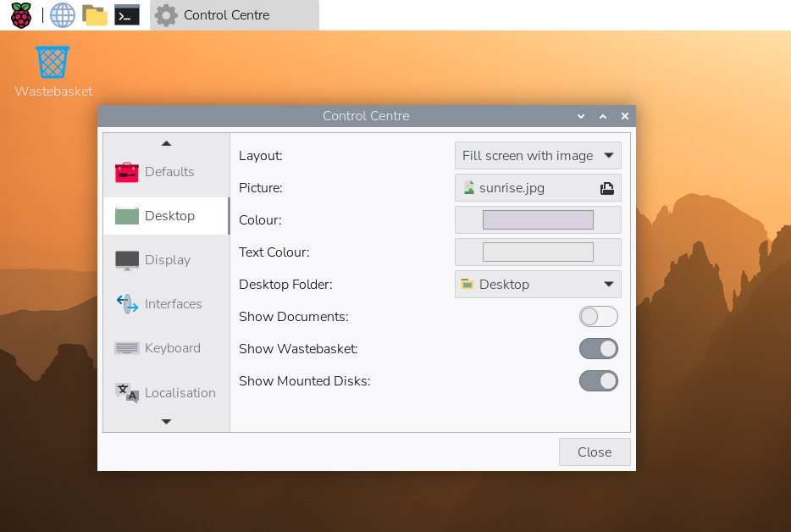Launch the web browser from the taskbar
791x532 pixels.
[62, 14]
